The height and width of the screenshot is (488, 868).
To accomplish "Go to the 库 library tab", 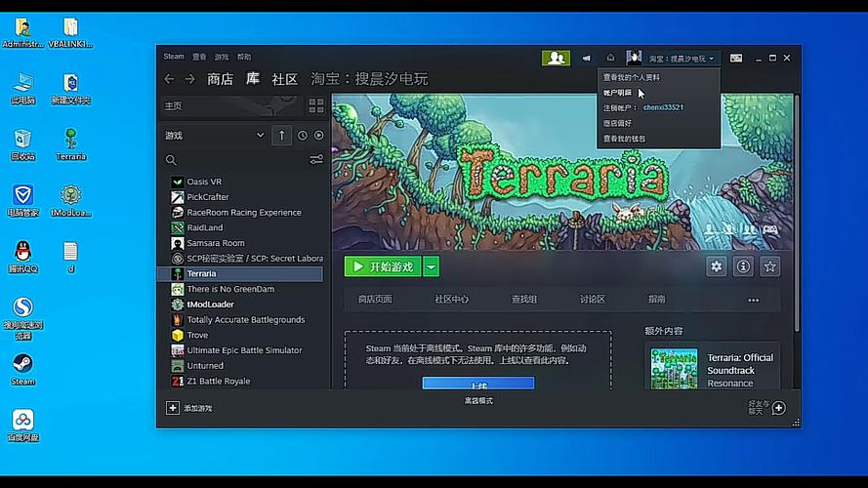I will (x=253, y=79).
